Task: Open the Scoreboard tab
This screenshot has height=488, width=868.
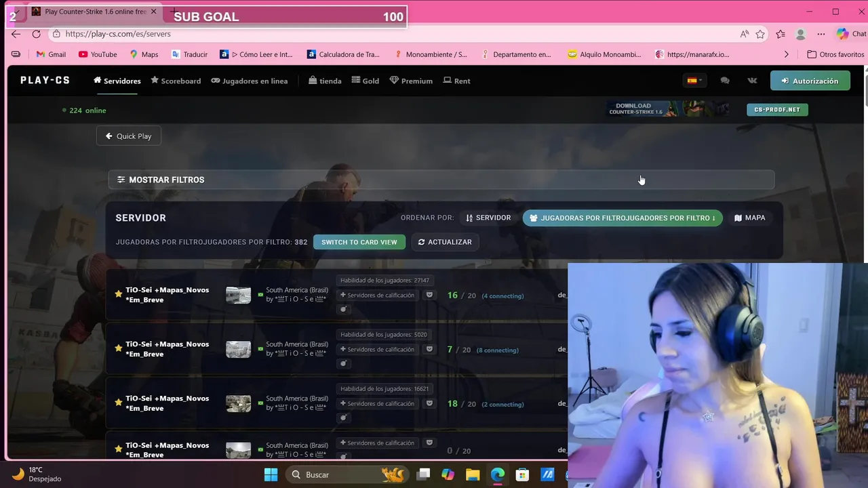Action: click(176, 81)
